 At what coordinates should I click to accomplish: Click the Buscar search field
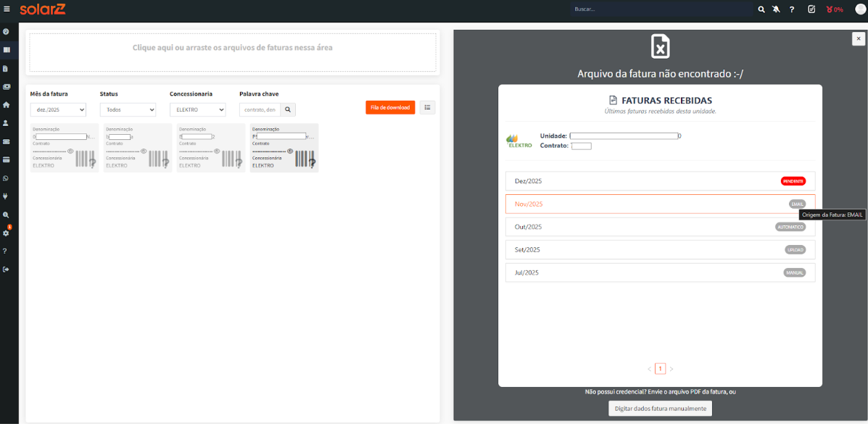coord(661,9)
